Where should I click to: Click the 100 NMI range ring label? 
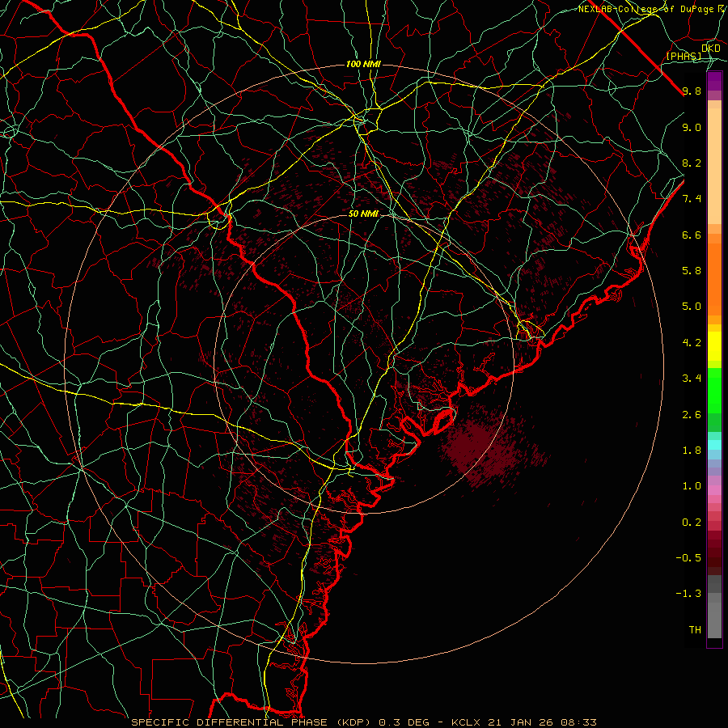363,64
